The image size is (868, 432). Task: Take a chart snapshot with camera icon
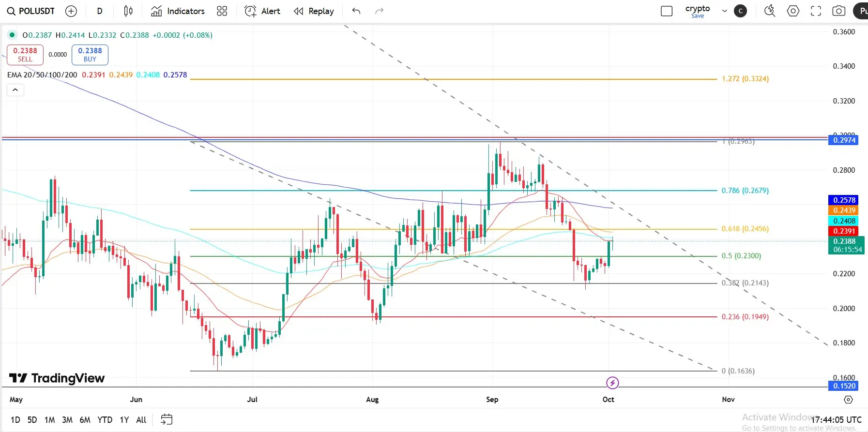tap(839, 11)
